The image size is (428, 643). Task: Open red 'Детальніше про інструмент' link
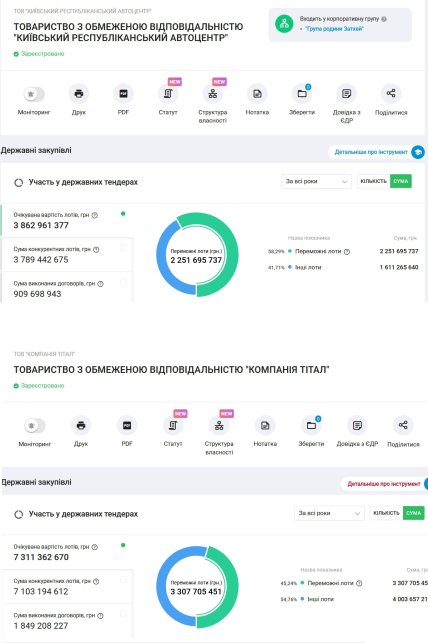pos(384,484)
